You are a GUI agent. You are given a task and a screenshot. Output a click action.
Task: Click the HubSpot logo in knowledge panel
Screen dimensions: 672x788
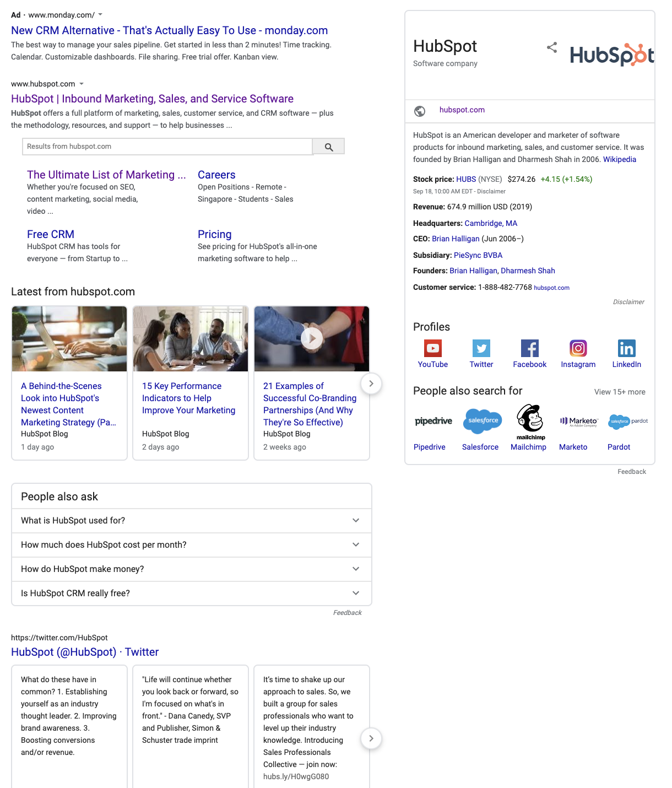tap(612, 55)
